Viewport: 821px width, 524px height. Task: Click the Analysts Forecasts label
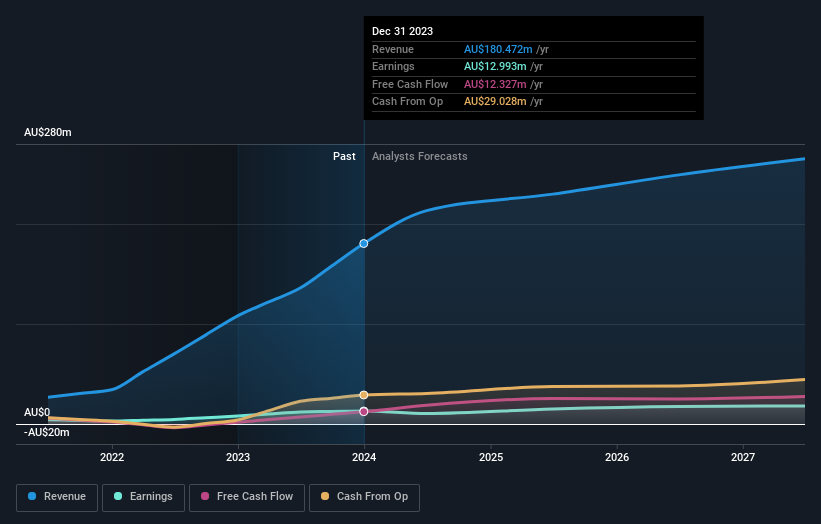(419, 156)
